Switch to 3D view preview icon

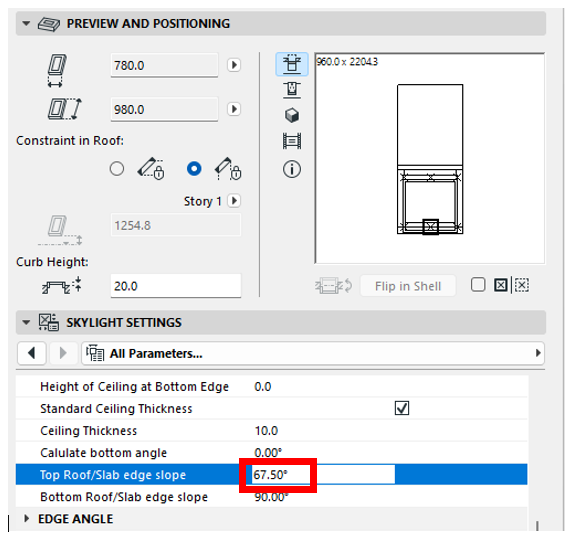pyautogui.click(x=292, y=115)
